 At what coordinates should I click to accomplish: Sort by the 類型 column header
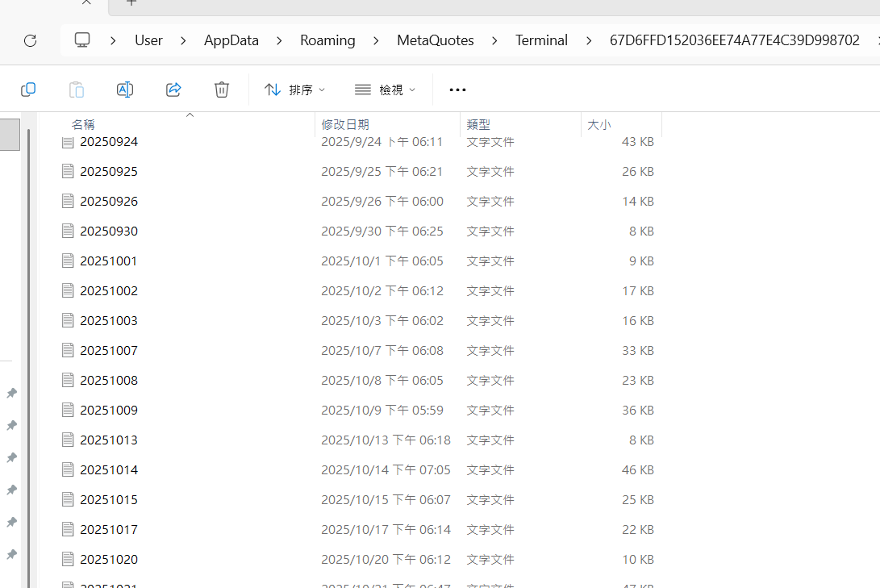pyautogui.click(x=478, y=124)
